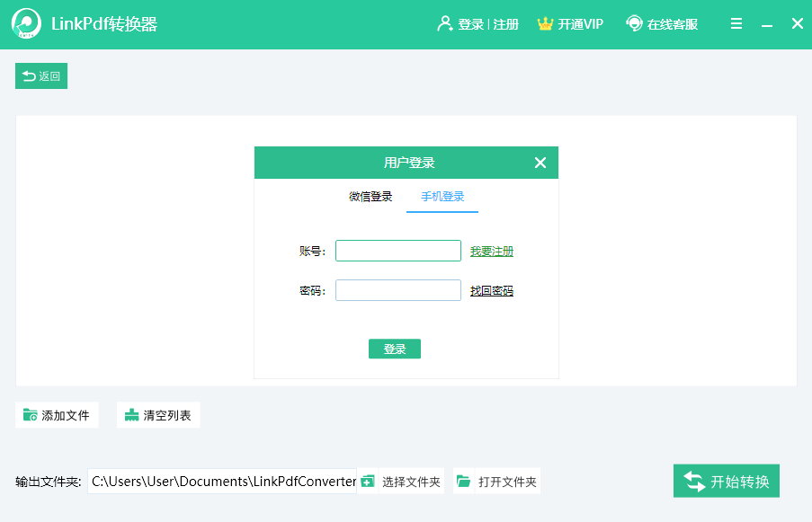Click the LinkPdf logo icon
Viewport: 812px width, 522px height.
[x=26, y=23]
